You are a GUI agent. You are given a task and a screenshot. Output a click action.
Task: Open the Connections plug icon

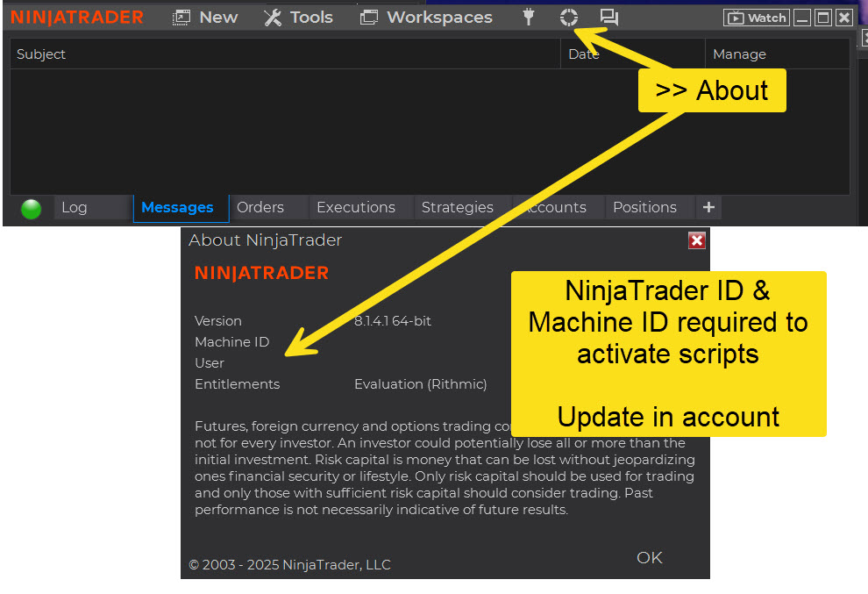(x=528, y=17)
